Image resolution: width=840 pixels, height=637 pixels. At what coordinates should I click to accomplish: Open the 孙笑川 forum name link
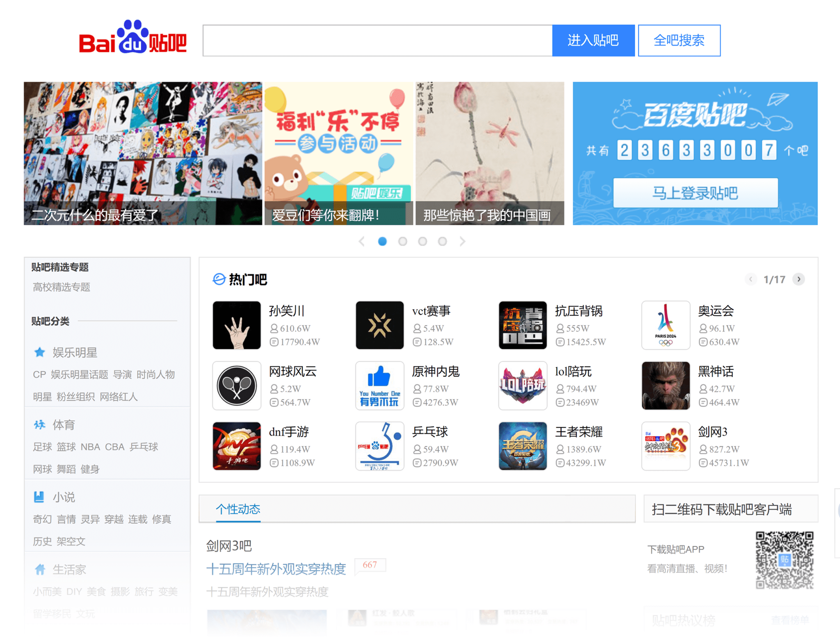pos(286,311)
